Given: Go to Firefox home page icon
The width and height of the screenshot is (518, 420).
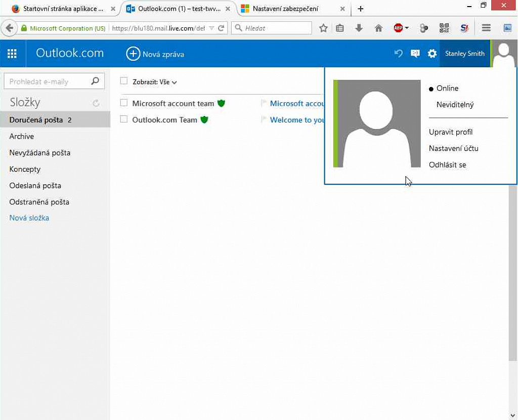Looking at the screenshot, I should (378, 28).
